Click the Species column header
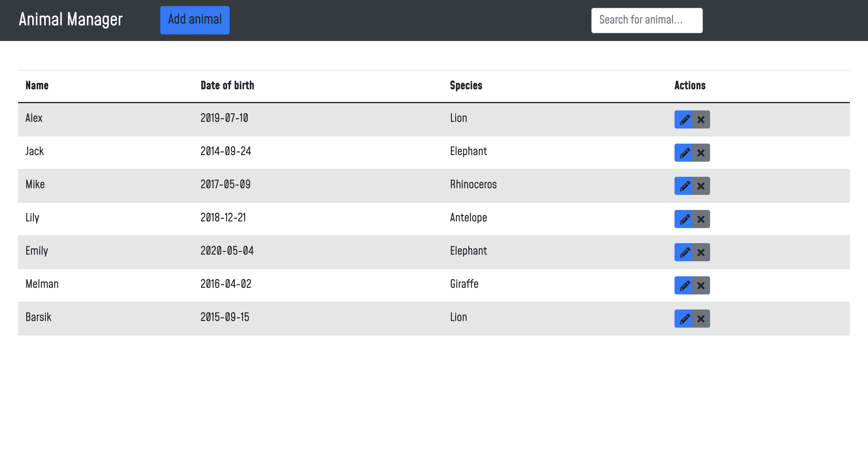This screenshot has width=868, height=470. click(x=466, y=85)
